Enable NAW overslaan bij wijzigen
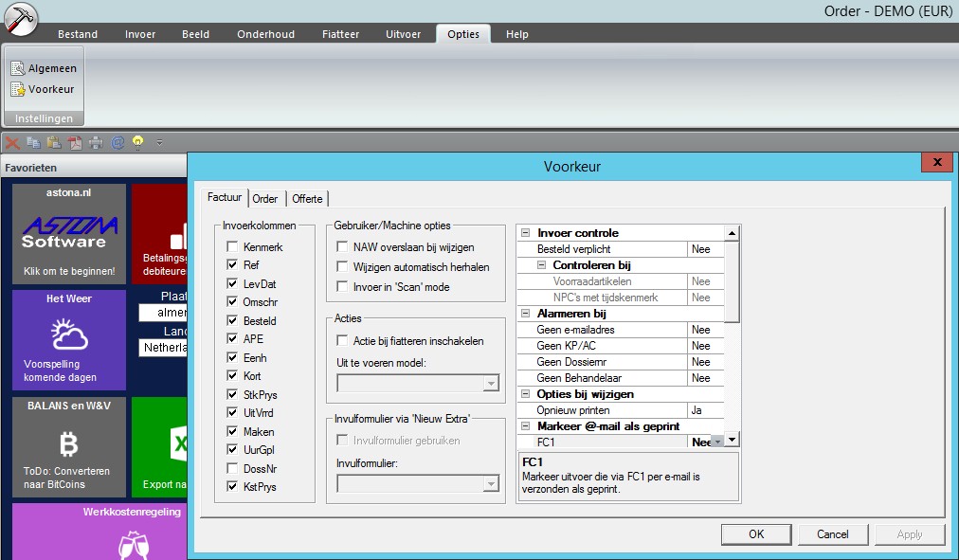This screenshot has width=959, height=560. [x=342, y=247]
